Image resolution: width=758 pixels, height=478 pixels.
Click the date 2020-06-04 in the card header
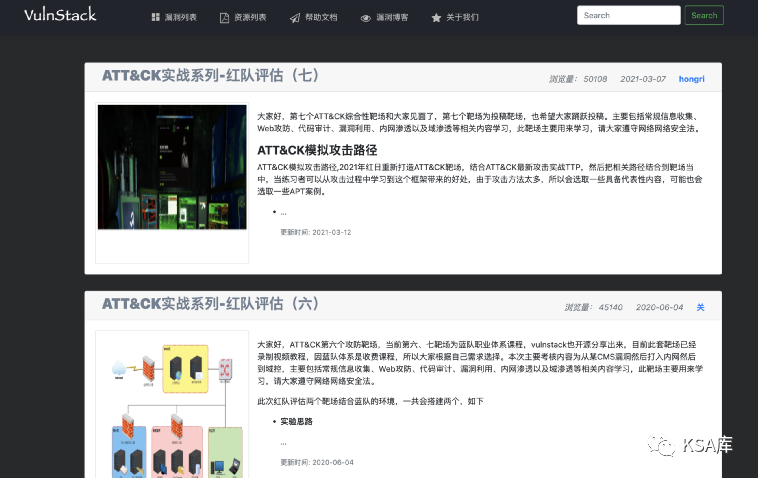tap(659, 307)
